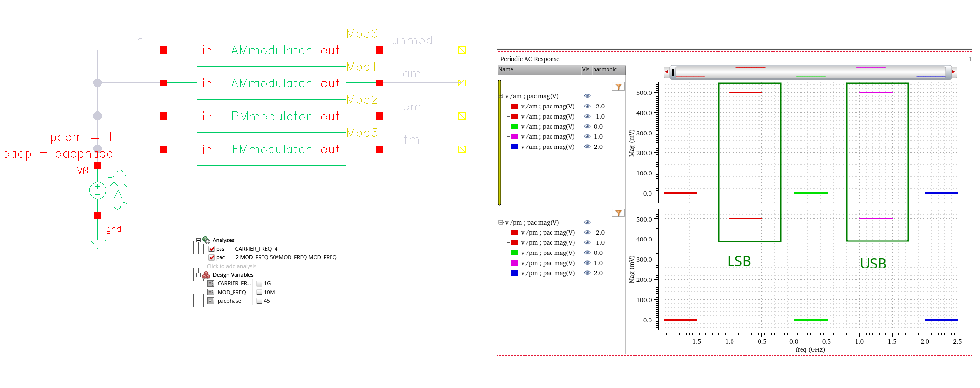Click 'Click to add analysis' text
This screenshot has height=388, width=980.
point(232,266)
